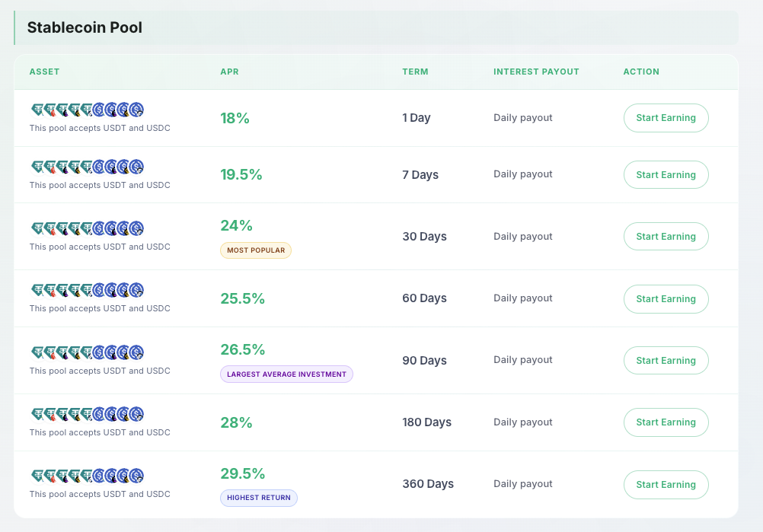The height and width of the screenshot is (532, 763).
Task: Start earning on the 1 Day pool
Action: click(x=666, y=118)
